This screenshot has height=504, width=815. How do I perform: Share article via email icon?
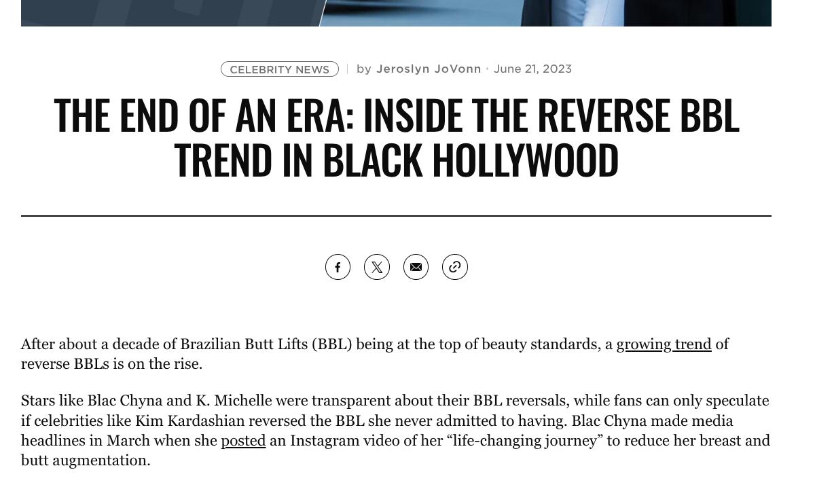pos(416,267)
